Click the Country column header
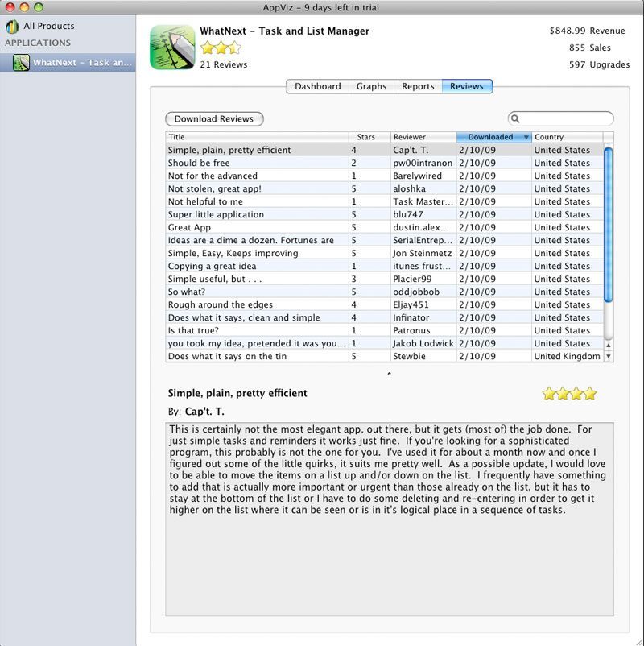The image size is (644, 646). [567, 138]
